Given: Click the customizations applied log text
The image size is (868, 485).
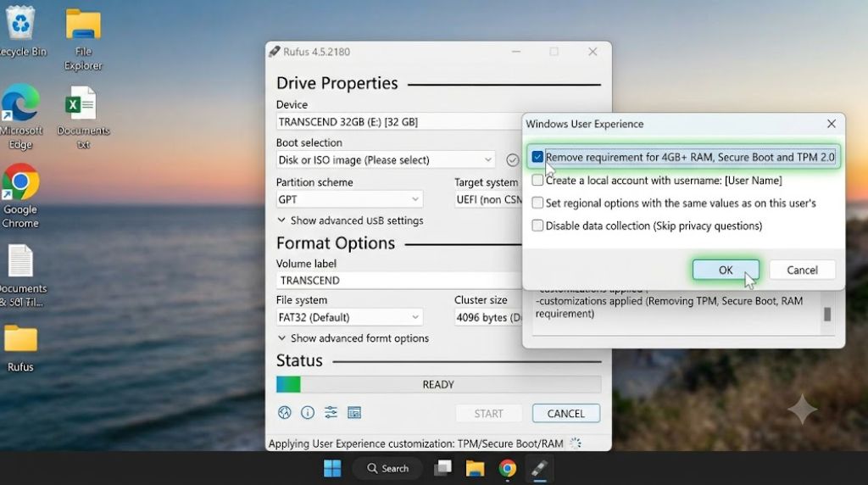Looking at the screenshot, I should 670,307.
